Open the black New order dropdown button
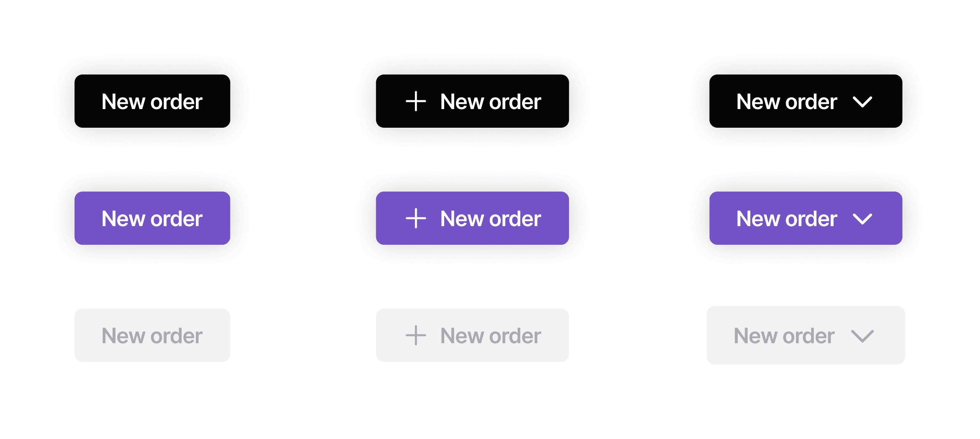Screen dimensions: 980x439 [805, 101]
